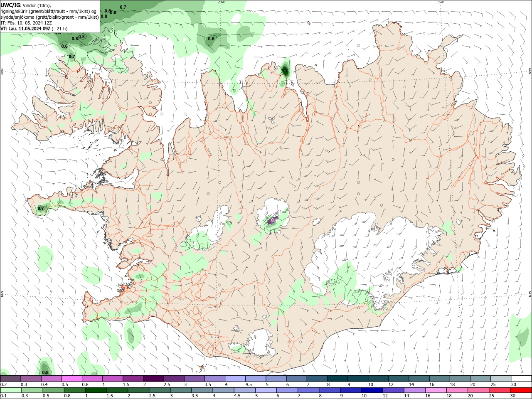Click the 'slydda/snjókoma' description line
The width and height of the screenshot is (532, 399).
(49, 17)
